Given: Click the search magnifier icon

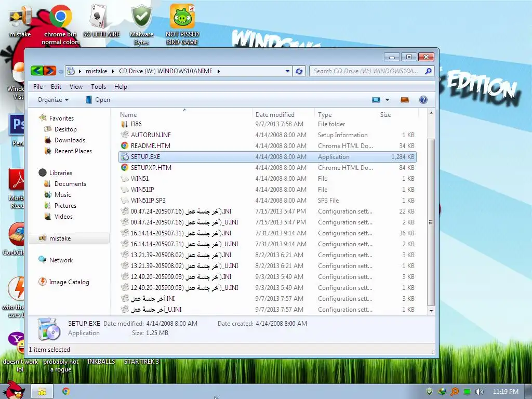Looking at the screenshot, I should coord(428,71).
